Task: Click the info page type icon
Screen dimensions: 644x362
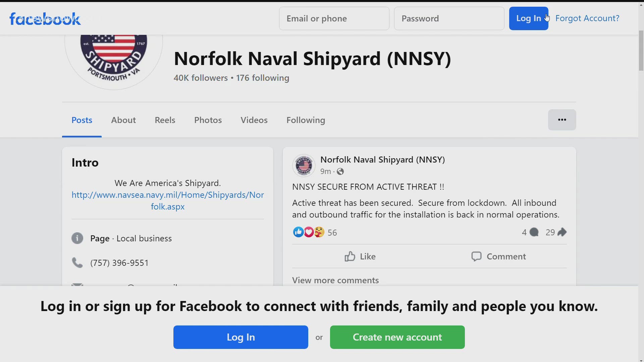Action: (77, 238)
